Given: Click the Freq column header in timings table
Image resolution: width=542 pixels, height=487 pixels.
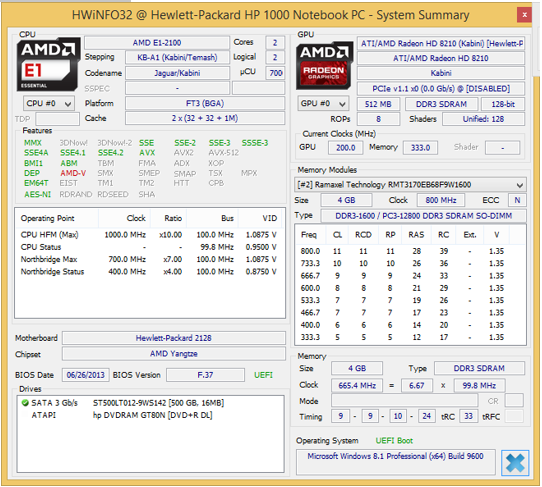Looking at the screenshot, I should click(x=309, y=235).
